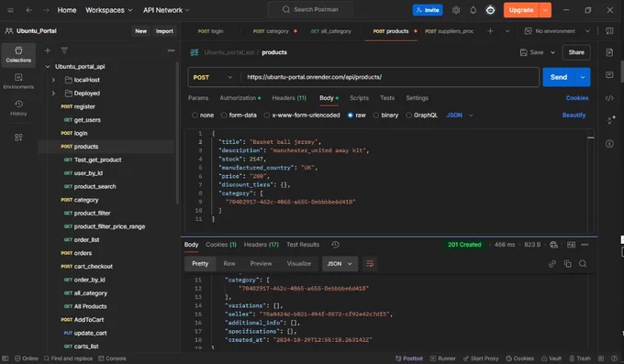Viewport: 624px width, 364px height.
Task: Open the Send button arrow dropdown
Action: (x=583, y=77)
